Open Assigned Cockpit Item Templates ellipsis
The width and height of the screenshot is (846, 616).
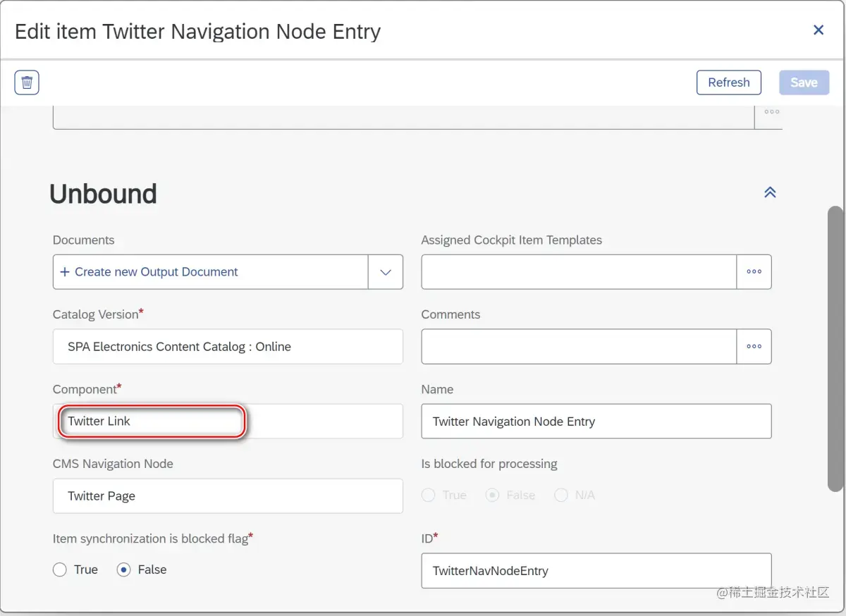point(754,272)
